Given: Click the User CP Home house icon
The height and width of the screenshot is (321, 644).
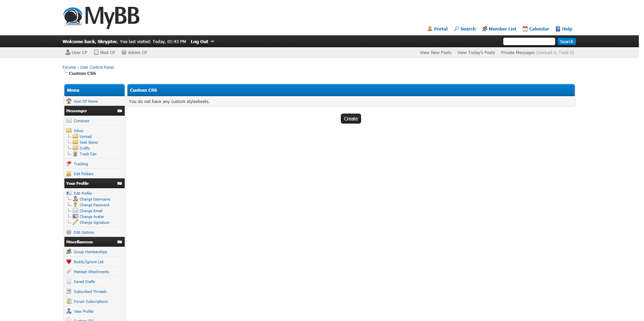Looking at the screenshot, I should coord(69,101).
